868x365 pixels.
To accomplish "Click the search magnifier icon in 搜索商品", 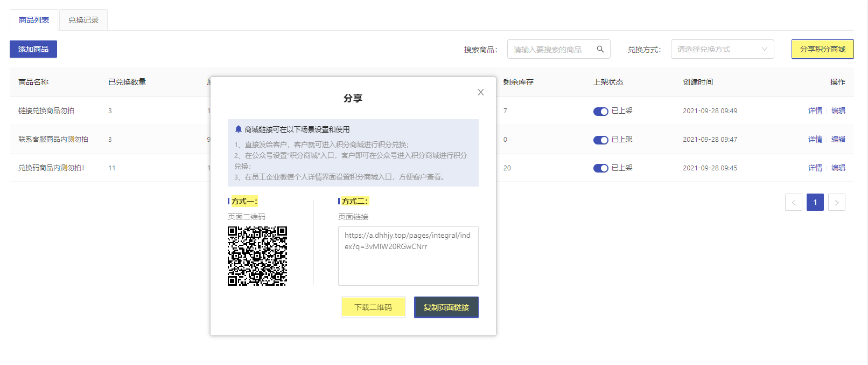I will 600,49.
